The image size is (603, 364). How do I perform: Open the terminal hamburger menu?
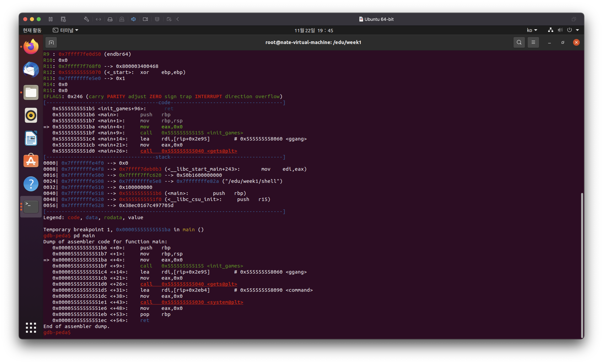click(533, 43)
